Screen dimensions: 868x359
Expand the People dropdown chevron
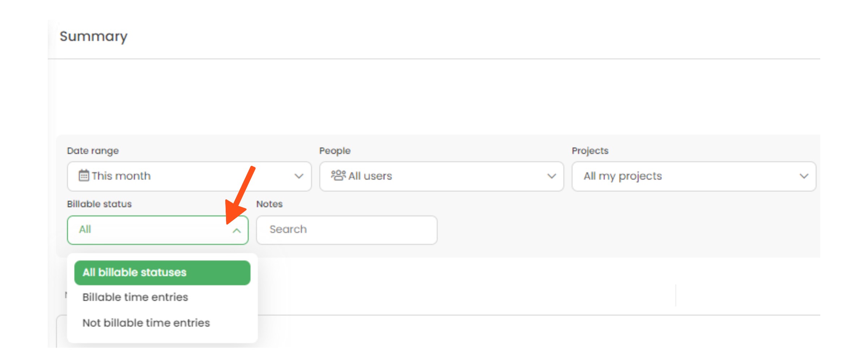pos(551,176)
